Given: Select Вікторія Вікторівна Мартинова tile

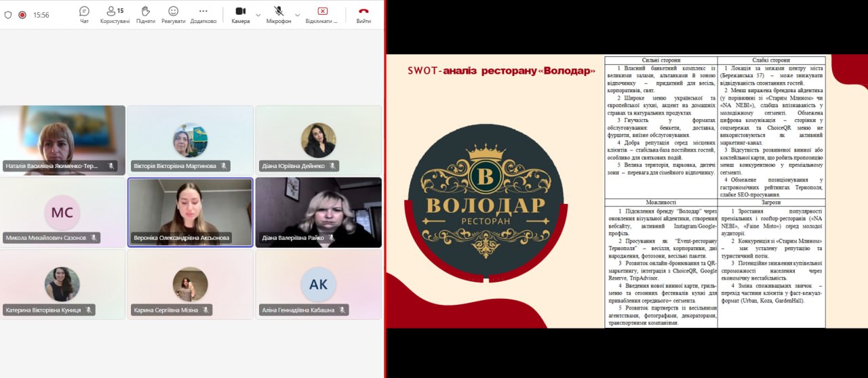Looking at the screenshot, I should [x=191, y=140].
